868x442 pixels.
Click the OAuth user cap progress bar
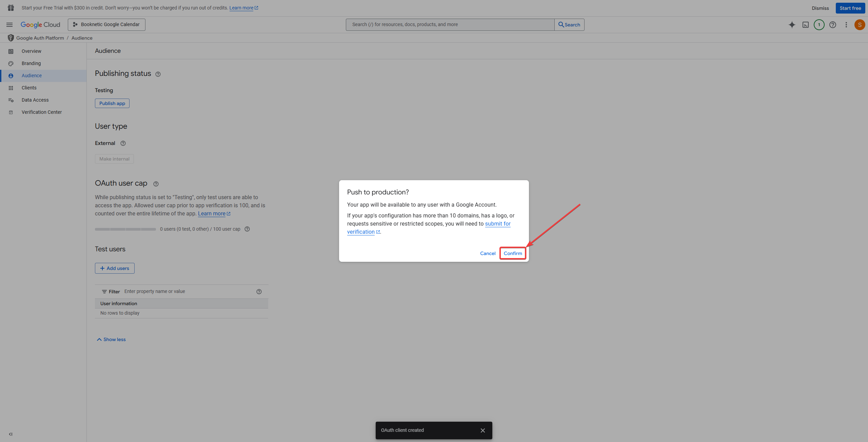tap(125, 229)
